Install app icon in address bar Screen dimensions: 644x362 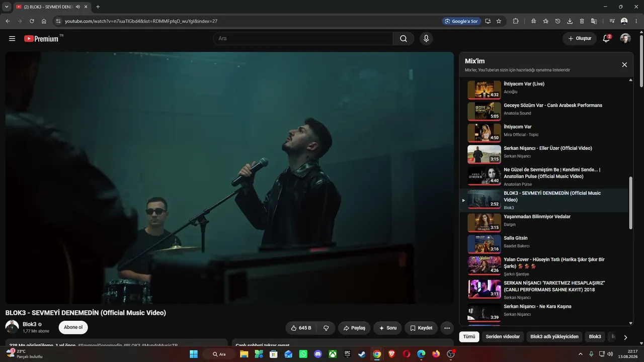click(x=488, y=21)
